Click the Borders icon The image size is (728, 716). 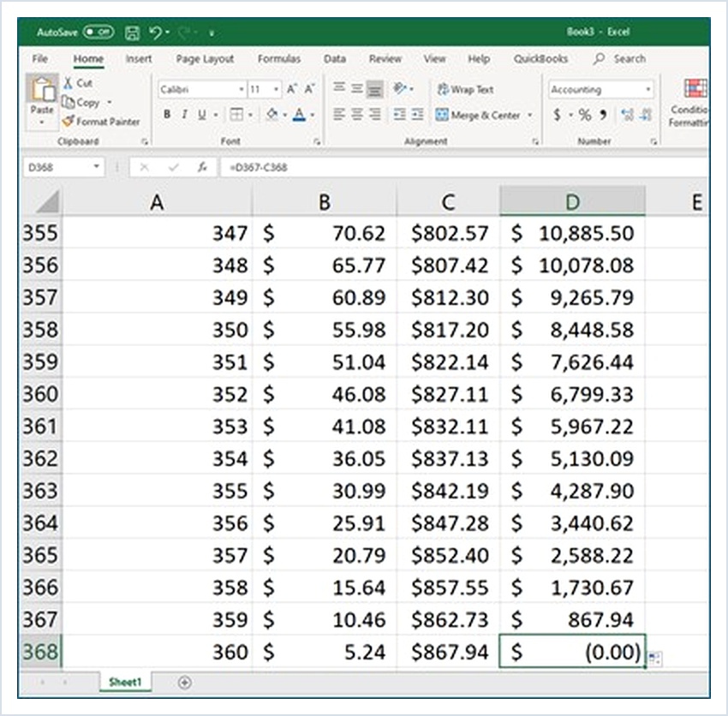click(236, 114)
